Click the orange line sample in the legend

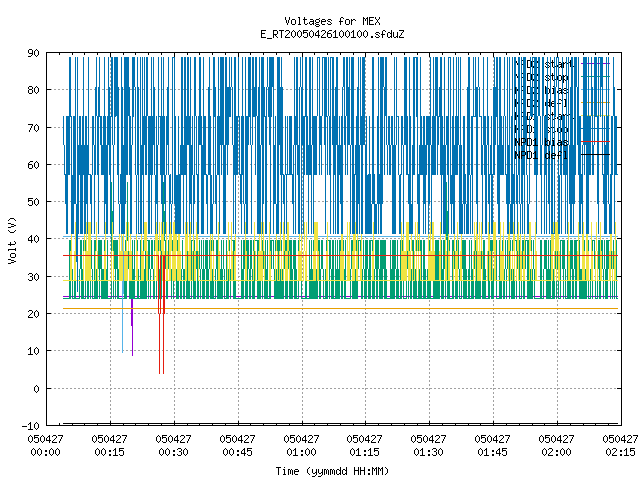click(x=596, y=103)
